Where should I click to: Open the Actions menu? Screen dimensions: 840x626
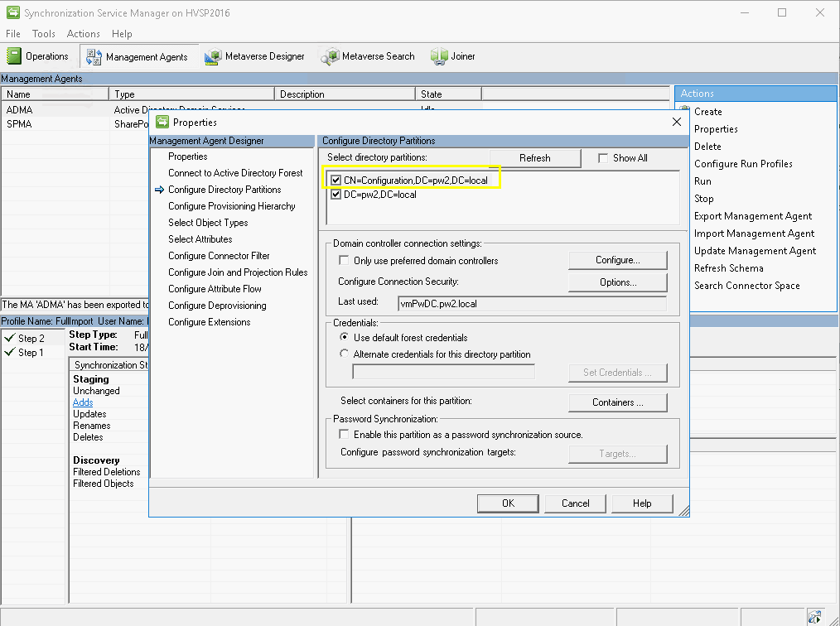pyautogui.click(x=83, y=34)
